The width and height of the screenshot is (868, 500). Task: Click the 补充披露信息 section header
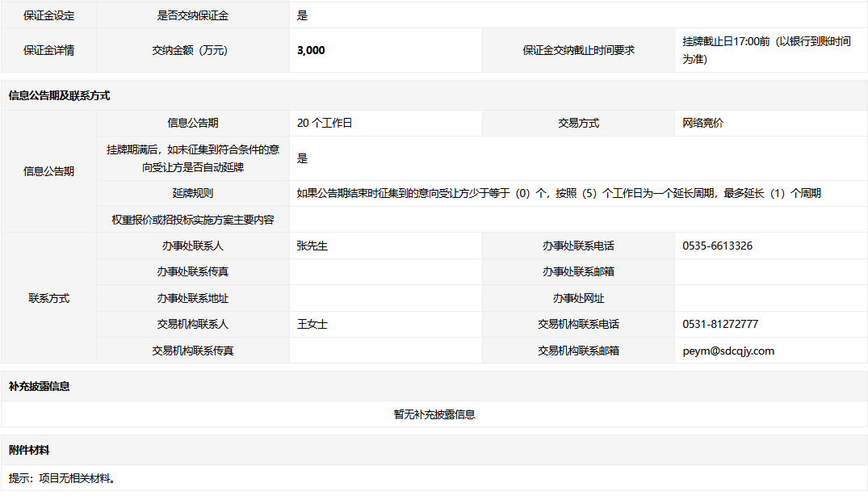[x=39, y=386]
